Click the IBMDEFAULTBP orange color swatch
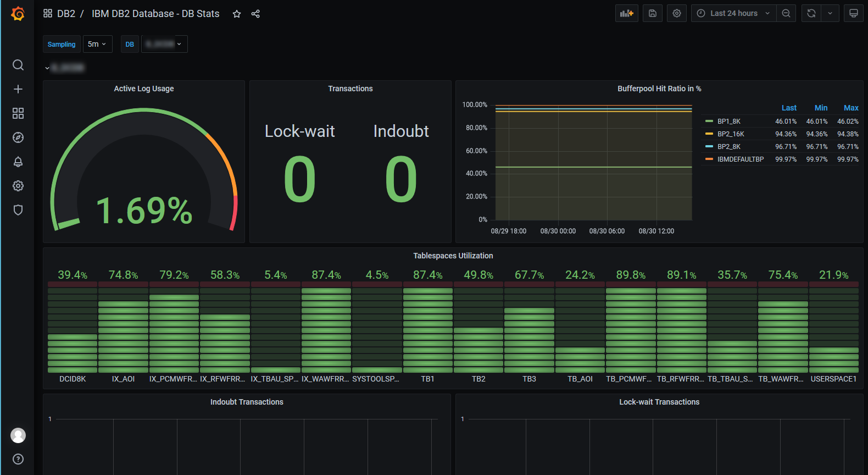This screenshot has width=868, height=475. [709, 159]
